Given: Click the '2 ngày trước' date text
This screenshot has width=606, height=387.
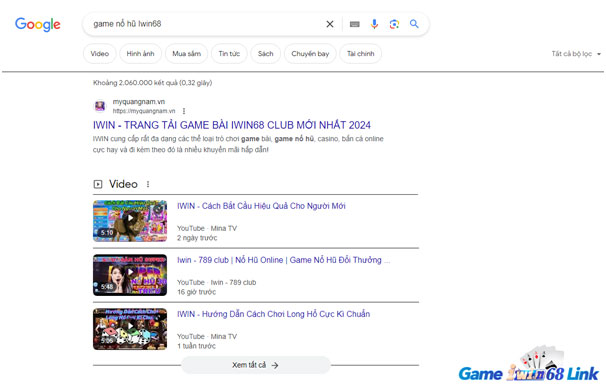Looking at the screenshot, I should 197,238.
